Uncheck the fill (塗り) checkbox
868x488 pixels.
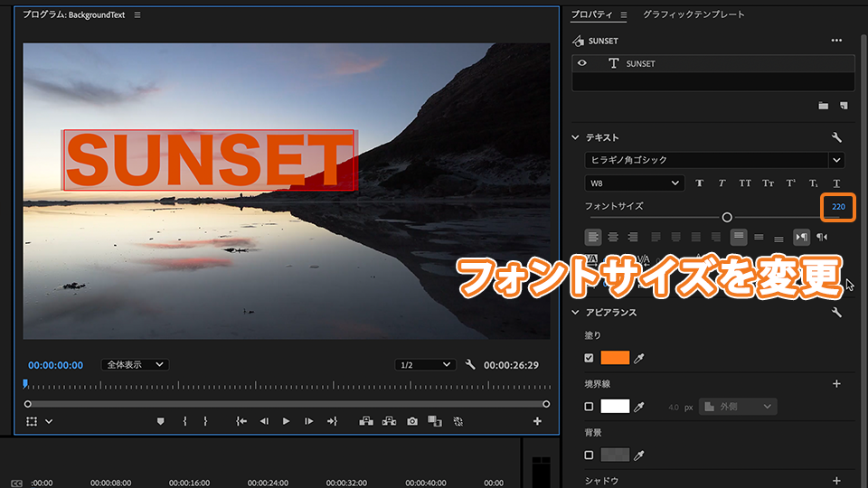pos(590,358)
